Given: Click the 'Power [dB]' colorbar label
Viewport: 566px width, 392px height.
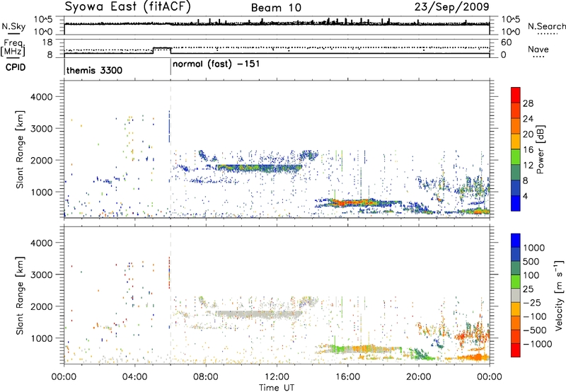Looking at the screenshot, I should point(540,149).
